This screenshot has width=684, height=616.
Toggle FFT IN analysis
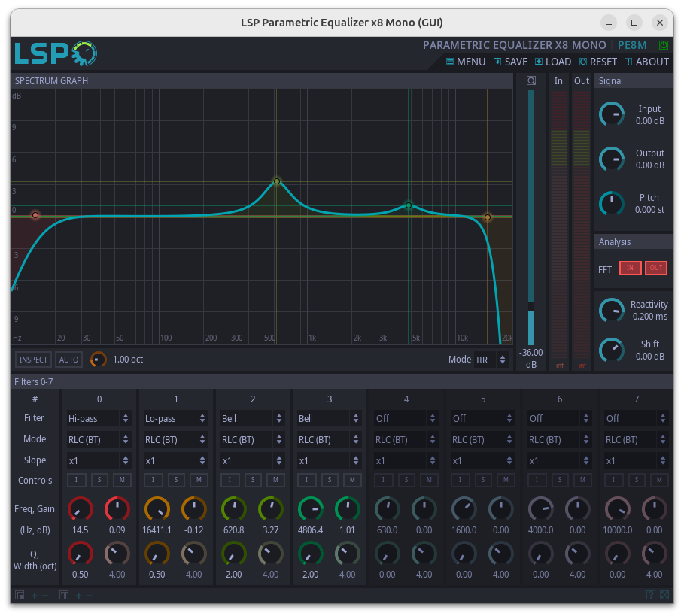631,268
